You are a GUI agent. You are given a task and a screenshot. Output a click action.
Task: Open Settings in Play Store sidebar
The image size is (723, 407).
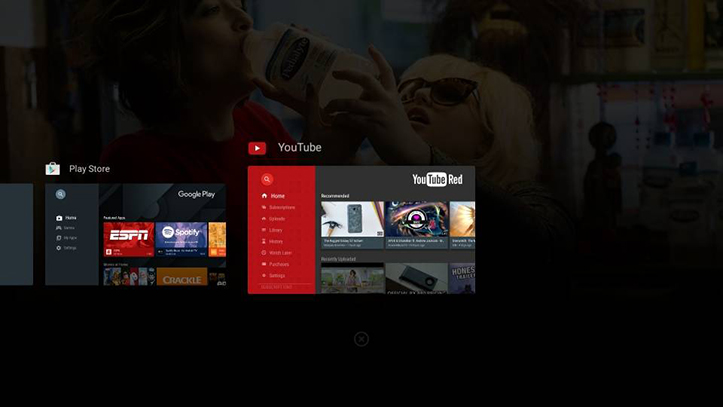click(70, 248)
